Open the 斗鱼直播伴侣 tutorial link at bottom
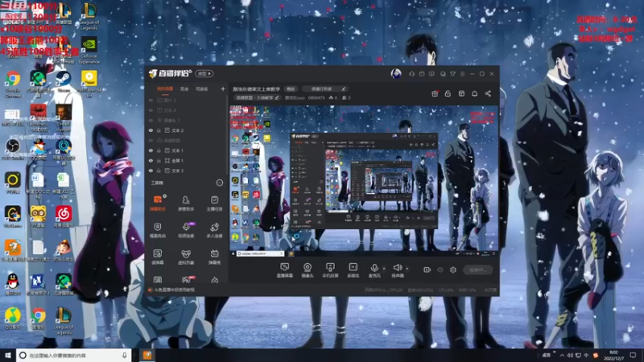Viewport: 644px width, 362px height. (174, 290)
